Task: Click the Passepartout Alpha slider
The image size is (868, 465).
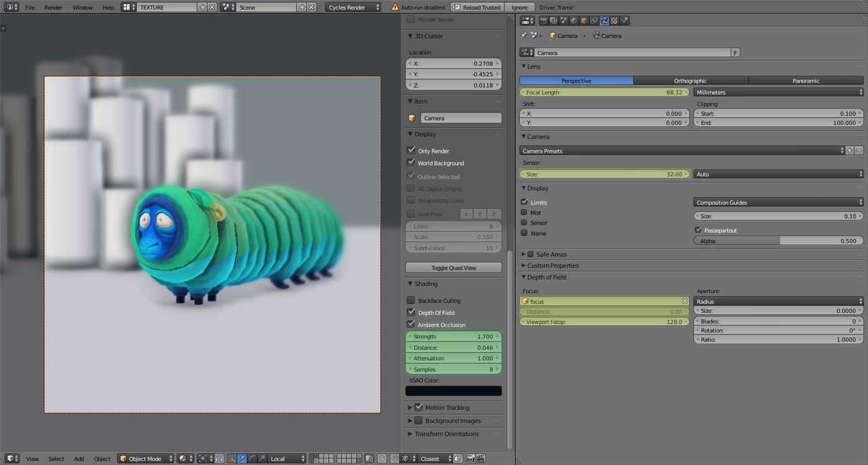Action: point(779,241)
